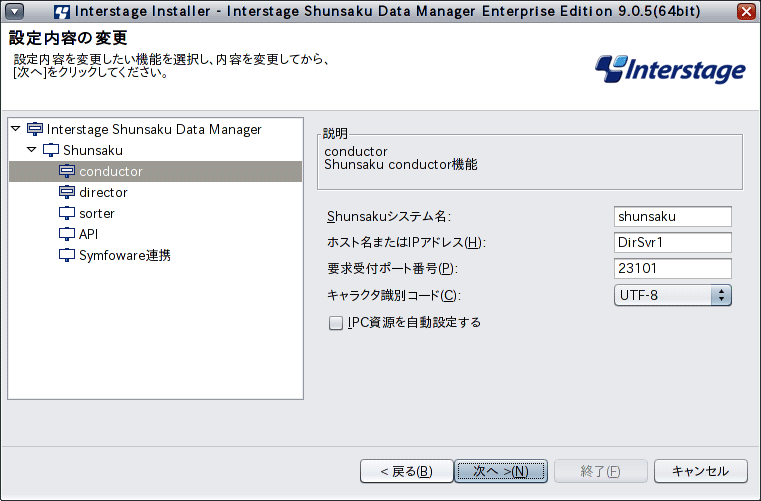Click the Shunsakuシステム名 input field

pyautogui.click(x=672, y=217)
